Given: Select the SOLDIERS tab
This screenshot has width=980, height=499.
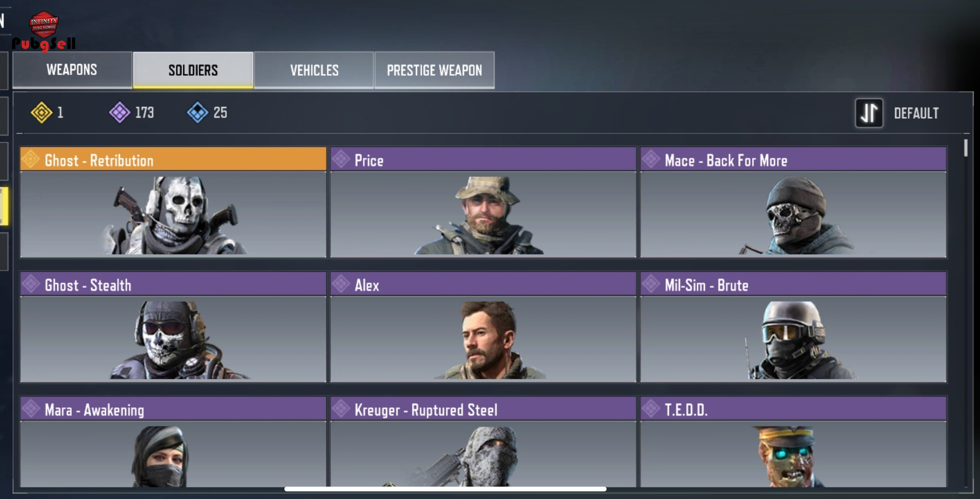Looking at the screenshot, I should coord(193,70).
